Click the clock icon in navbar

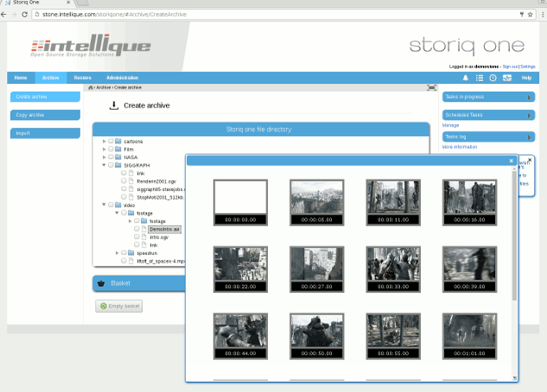coord(493,78)
